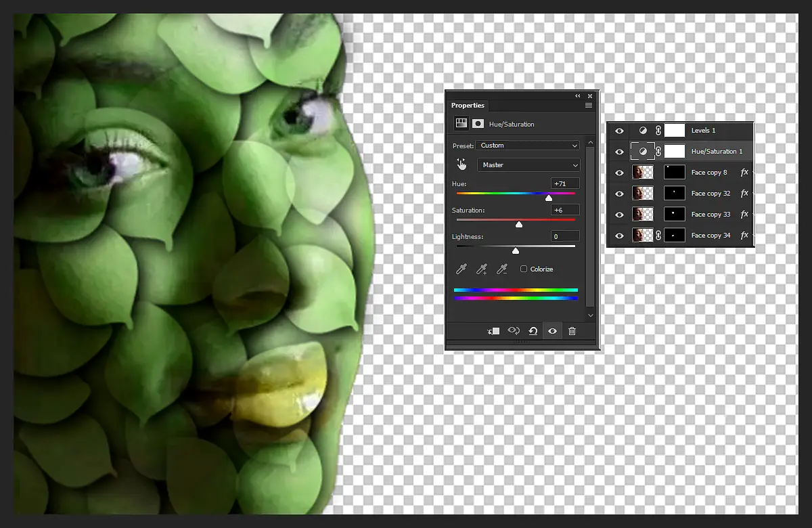Screen dimensions: 812x528
Task: Hide the Levels 1 layer
Action: pos(619,131)
